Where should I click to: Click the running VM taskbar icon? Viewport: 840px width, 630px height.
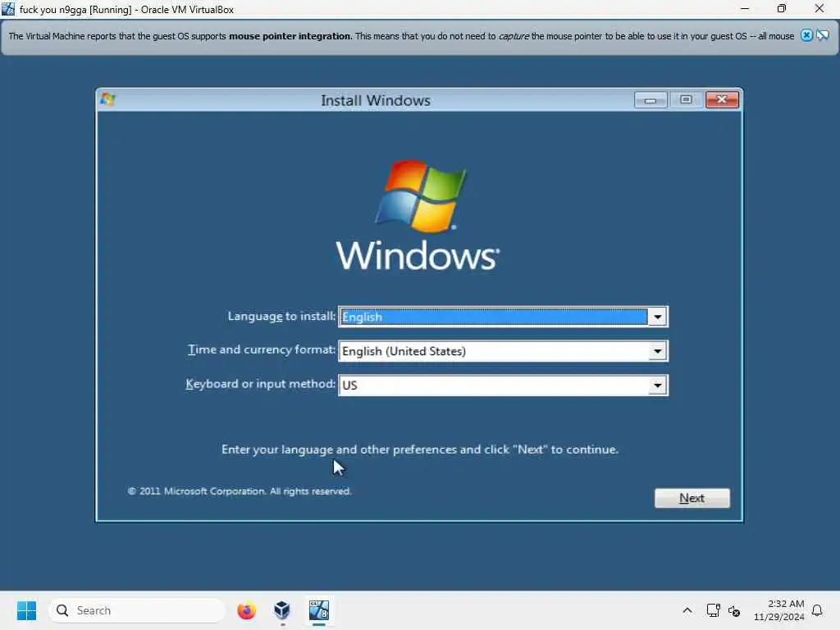[319, 610]
